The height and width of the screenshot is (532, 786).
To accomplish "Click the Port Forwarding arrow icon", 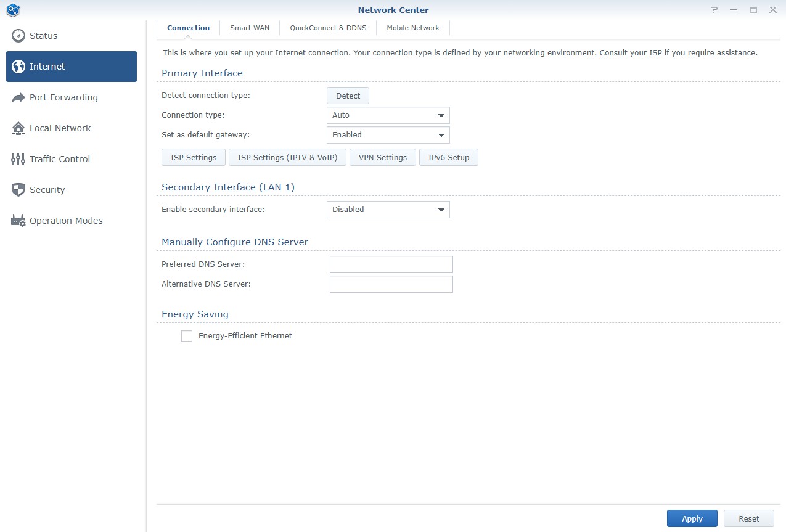I will [18, 97].
